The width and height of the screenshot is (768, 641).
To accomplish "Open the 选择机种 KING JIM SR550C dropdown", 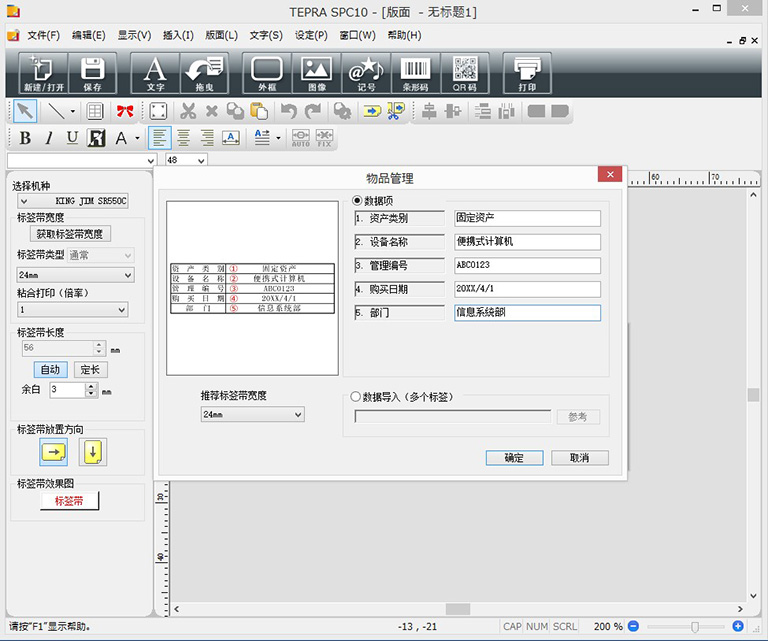I will (x=73, y=201).
